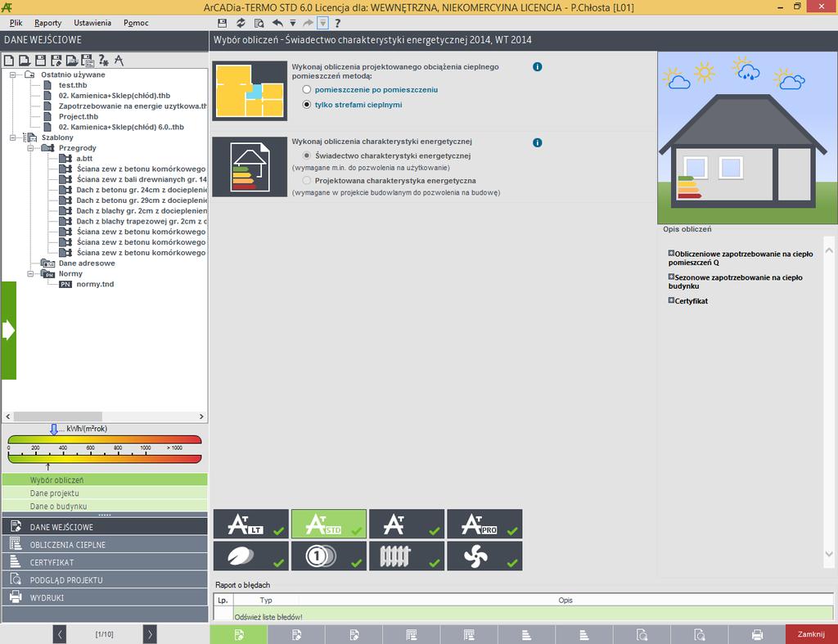Screen dimensions: 838x644
Task: Select radio 'pomieszczenie po pomieszczeniu'
Action: pyautogui.click(x=307, y=90)
